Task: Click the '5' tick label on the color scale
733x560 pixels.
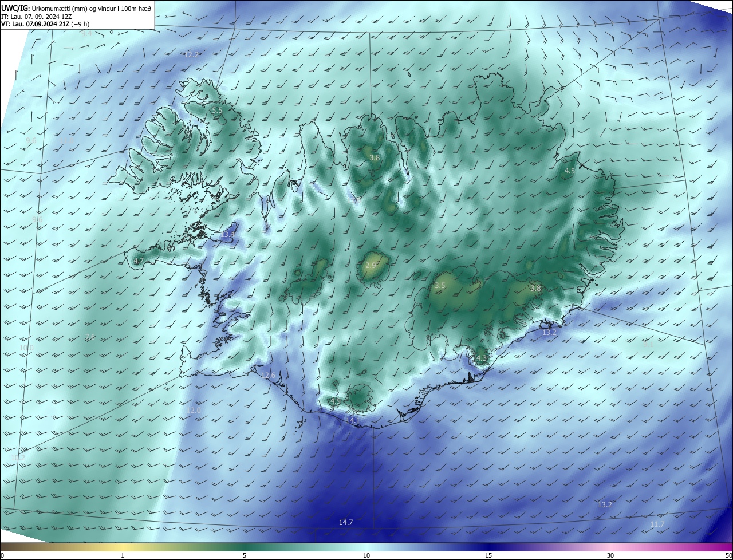Action: [x=245, y=556]
